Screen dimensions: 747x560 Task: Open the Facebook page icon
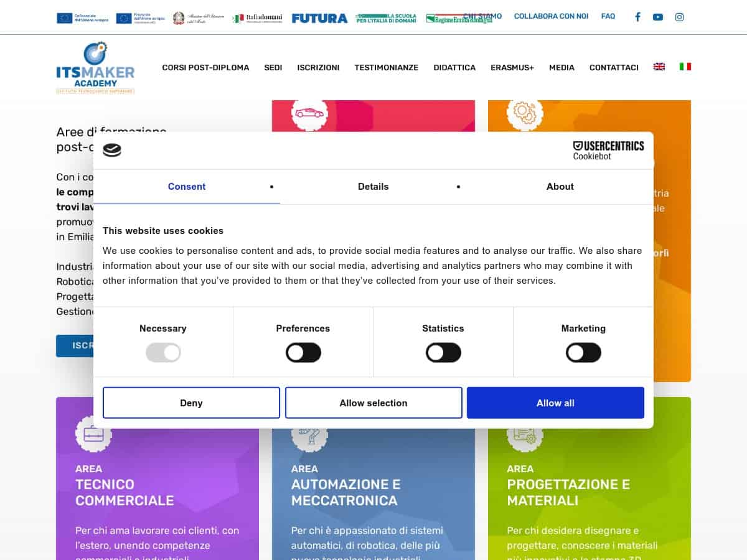coord(637,17)
